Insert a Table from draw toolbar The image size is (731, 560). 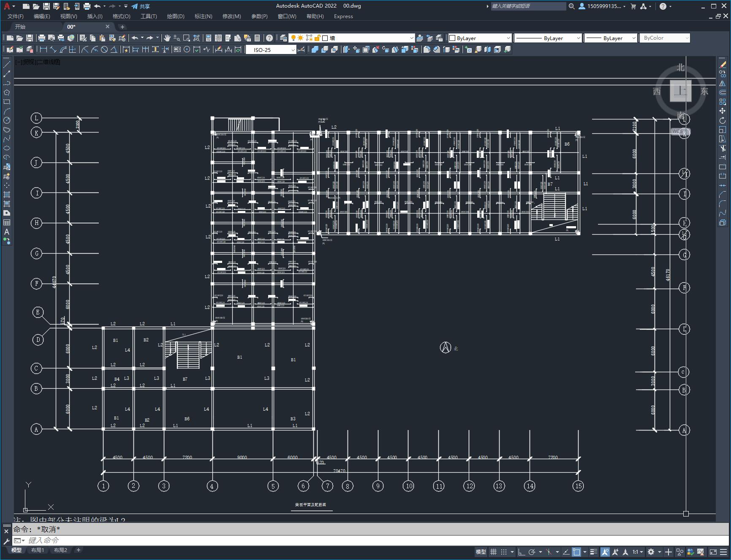[7, 222]
